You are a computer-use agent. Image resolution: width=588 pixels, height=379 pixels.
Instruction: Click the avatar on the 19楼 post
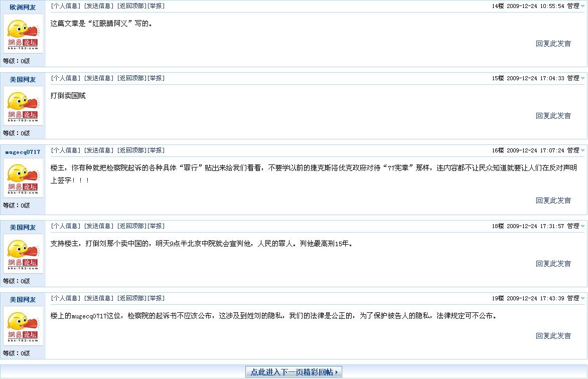[23, 326]
